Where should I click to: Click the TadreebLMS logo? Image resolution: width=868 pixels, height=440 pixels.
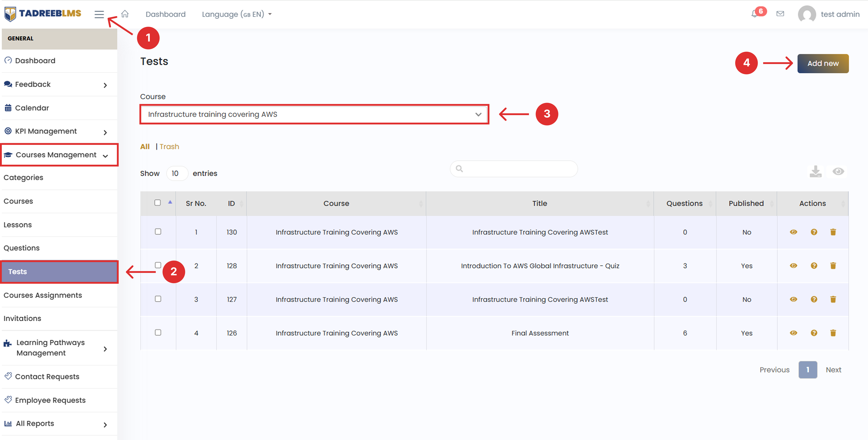pyautogui.click(x=43, y=14)
